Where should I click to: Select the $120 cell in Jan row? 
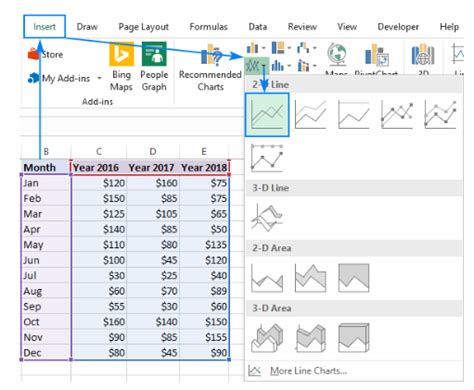click(99, 183)
